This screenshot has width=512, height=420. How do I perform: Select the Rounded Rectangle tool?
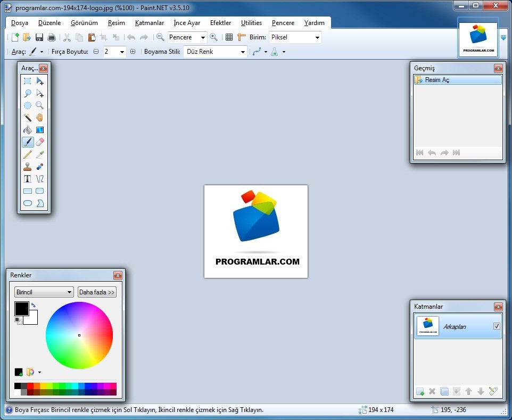(40, 191)
